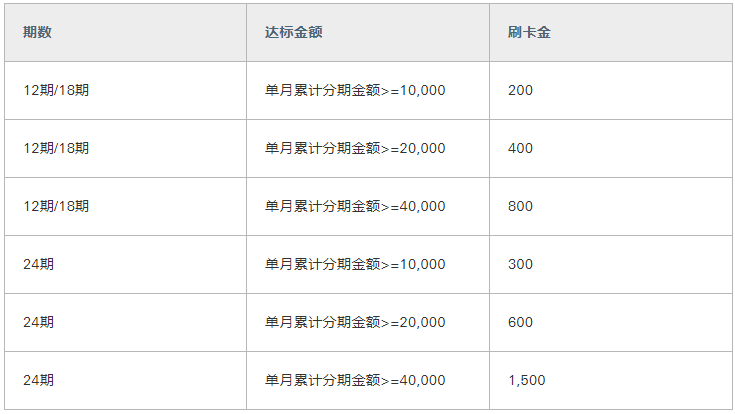Click the 24期 cell in the 600 row
Screen dimensions: 735x414
[x=126, y=323]
